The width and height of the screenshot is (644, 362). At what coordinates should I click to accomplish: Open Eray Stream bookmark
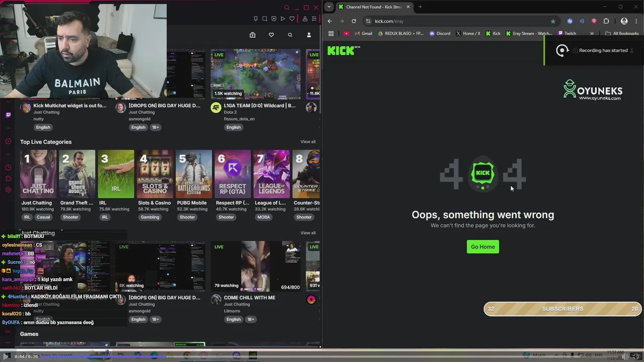click(529, 34)
